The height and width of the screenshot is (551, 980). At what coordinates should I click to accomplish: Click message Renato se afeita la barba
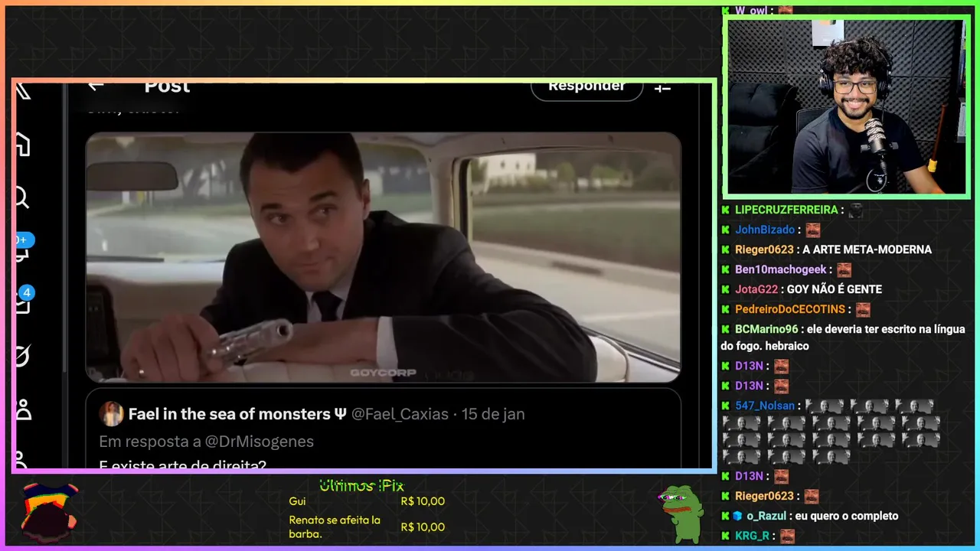coord(335,527)
